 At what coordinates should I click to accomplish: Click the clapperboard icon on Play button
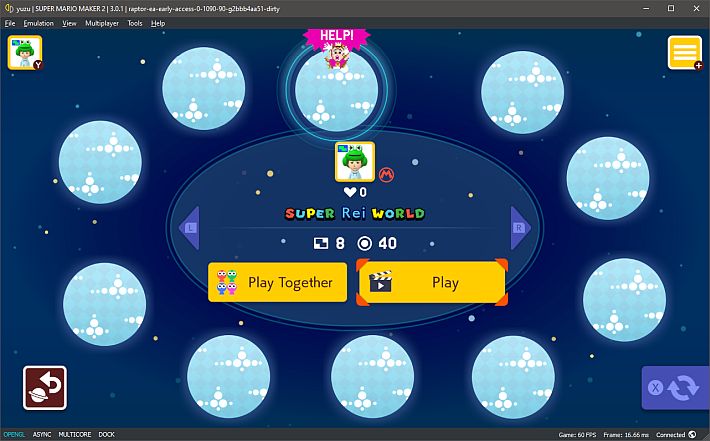pyautogui.click(x=380, y=282)
